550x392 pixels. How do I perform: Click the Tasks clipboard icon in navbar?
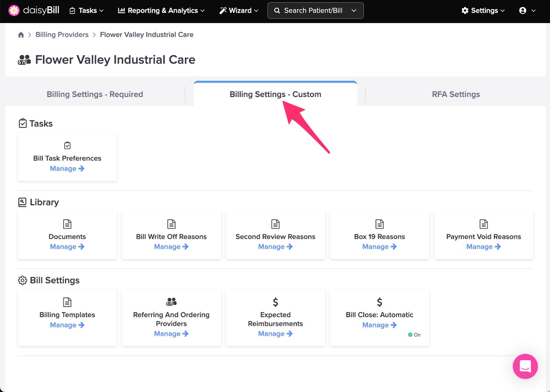72,11
